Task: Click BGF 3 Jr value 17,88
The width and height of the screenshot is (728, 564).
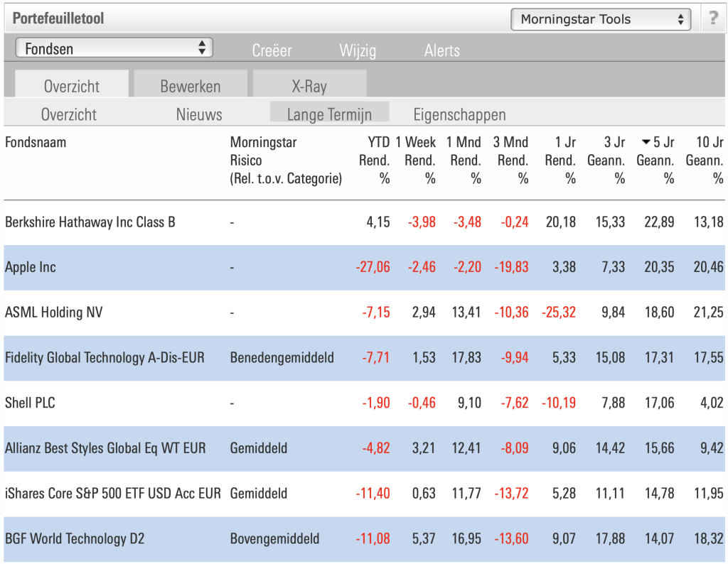Action: pos(610,538)
